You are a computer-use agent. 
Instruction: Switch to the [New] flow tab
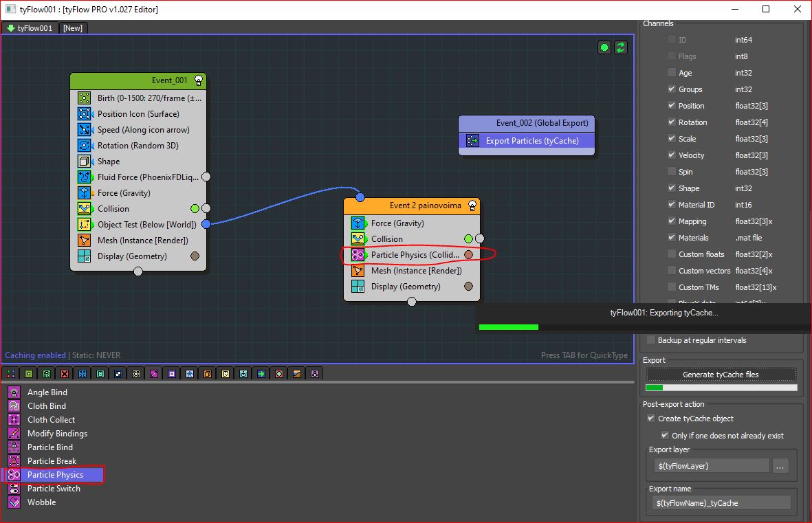coord(73,28)
